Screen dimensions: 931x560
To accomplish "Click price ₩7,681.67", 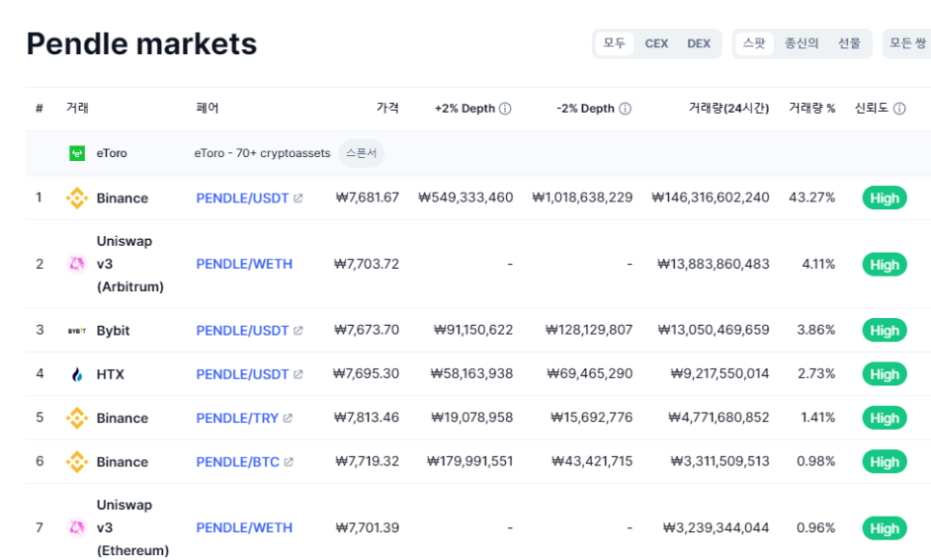I will (367, 198).
